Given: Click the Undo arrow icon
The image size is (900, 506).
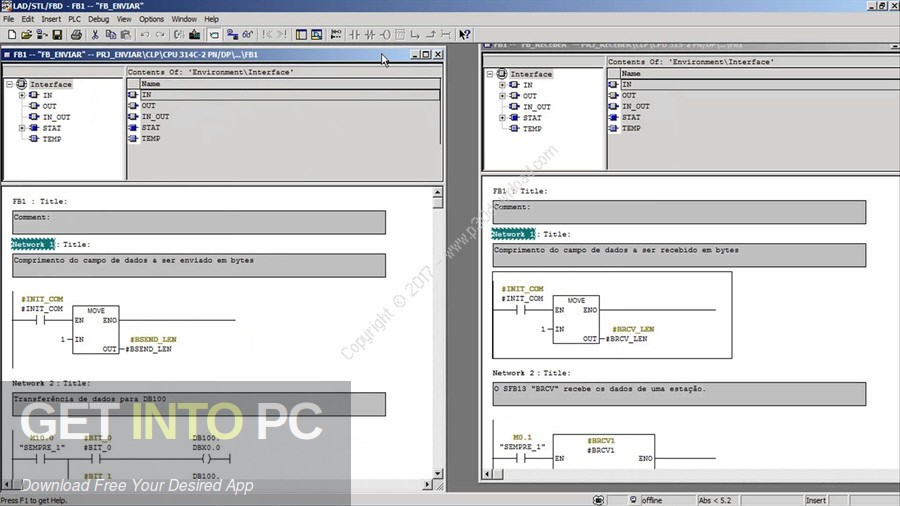Looking at the screenshot, I should pyautogui.click(x=145, y=35).
